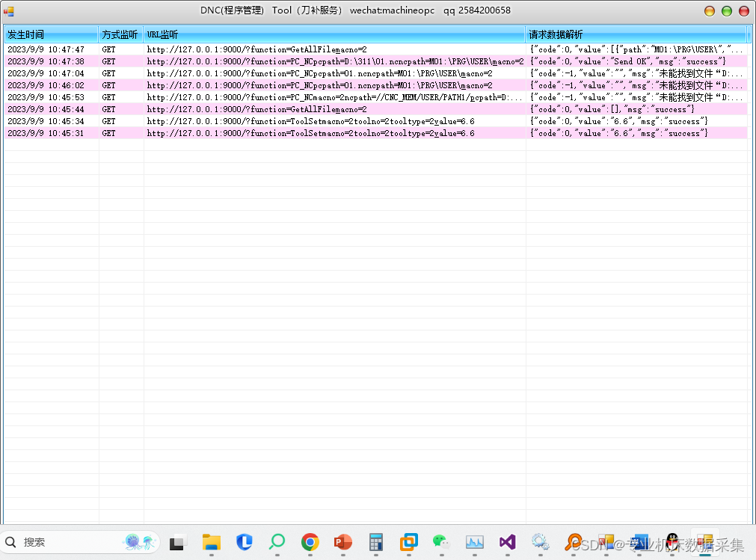Select the row timed 2023/9/9 10:45:44
The height and width of the screenshot is (560, 756).
(376, 109)
